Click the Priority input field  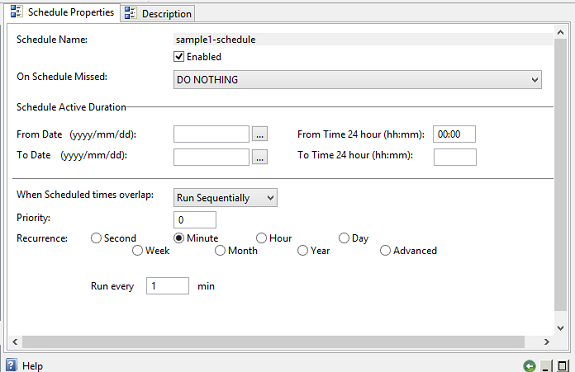click(195, 220)
